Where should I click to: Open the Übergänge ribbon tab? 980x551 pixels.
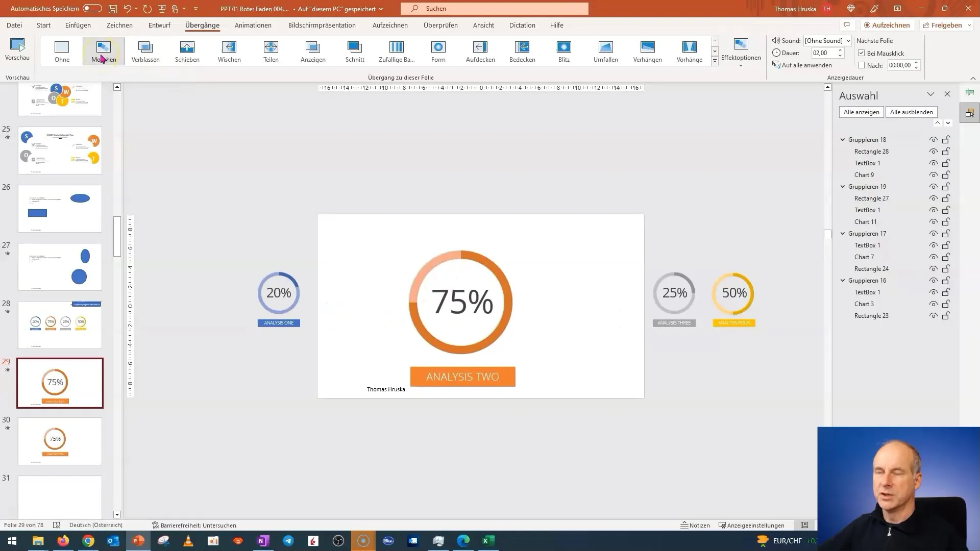(x=202, y=25)
